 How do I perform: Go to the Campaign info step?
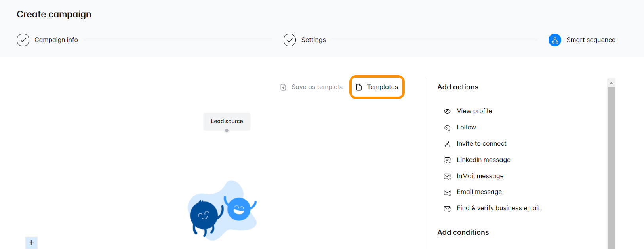[56, 40]
